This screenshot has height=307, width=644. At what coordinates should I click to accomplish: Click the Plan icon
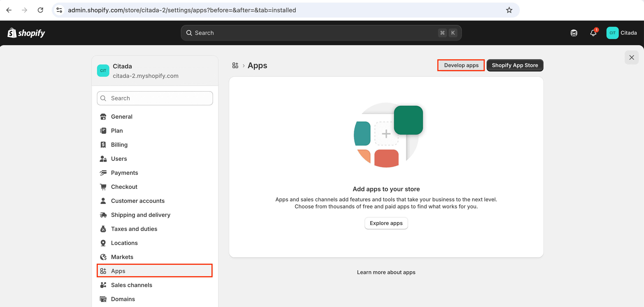(103, 131)
